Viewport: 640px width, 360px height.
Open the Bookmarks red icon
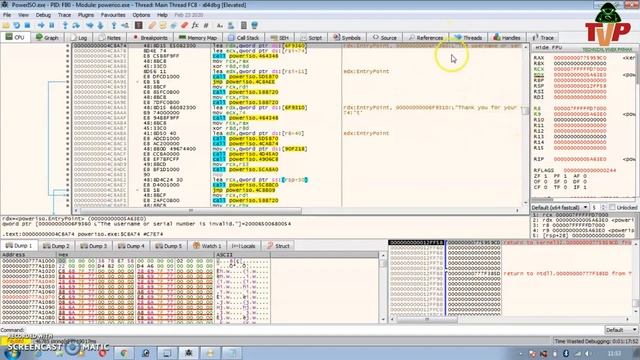coord(184,25)
